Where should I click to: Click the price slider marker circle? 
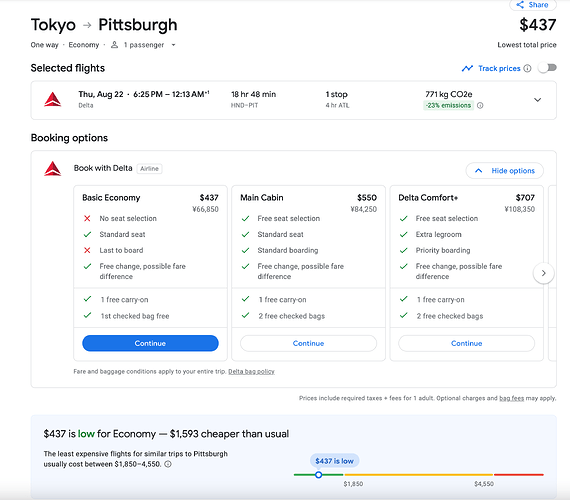[318, 475]
